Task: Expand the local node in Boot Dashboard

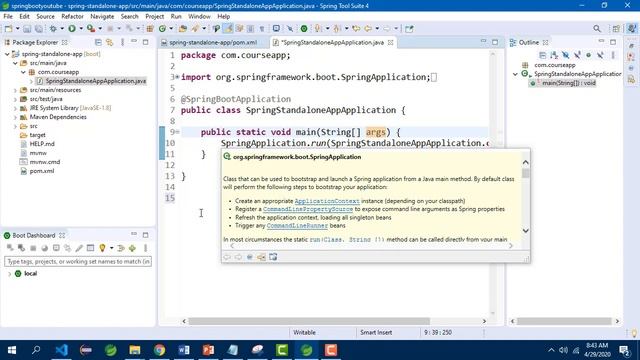Action: coord(9,273)
